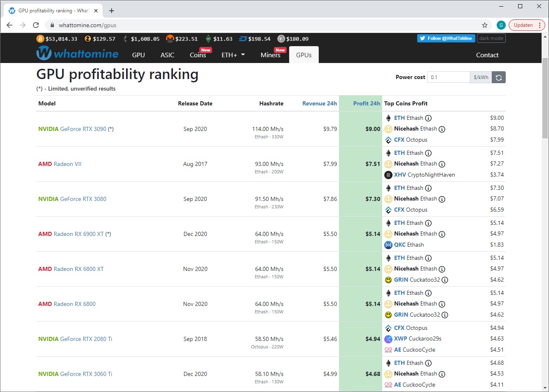Click the Zcash icon beside $129.57

coord(87,39)
